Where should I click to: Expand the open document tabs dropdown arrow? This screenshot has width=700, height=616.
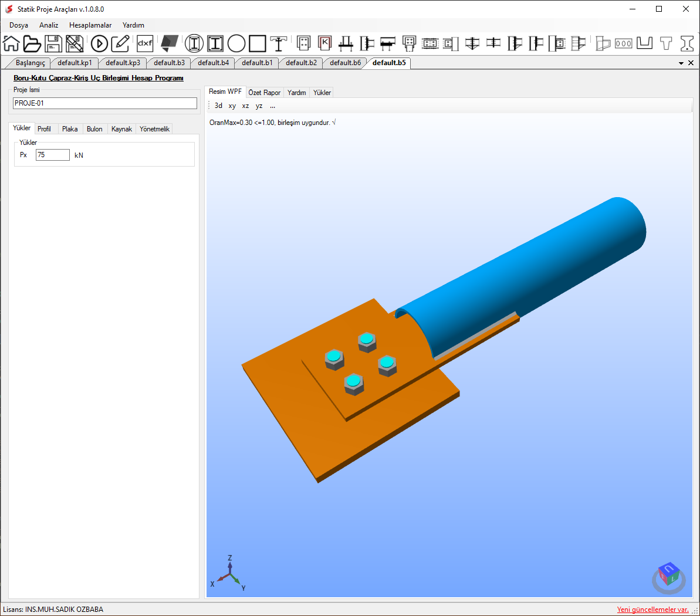681,63
